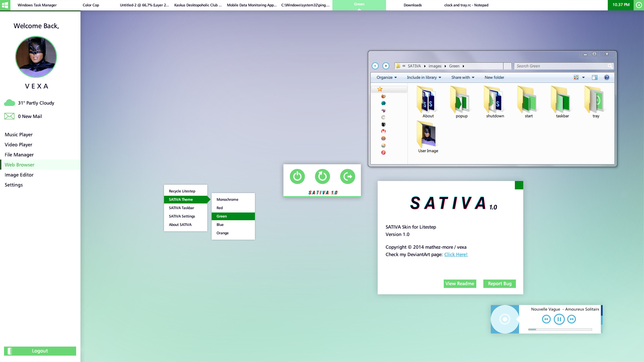Open the taskbar folder
Viewport: 644px width, 362px height.
[x=562, y=102]
